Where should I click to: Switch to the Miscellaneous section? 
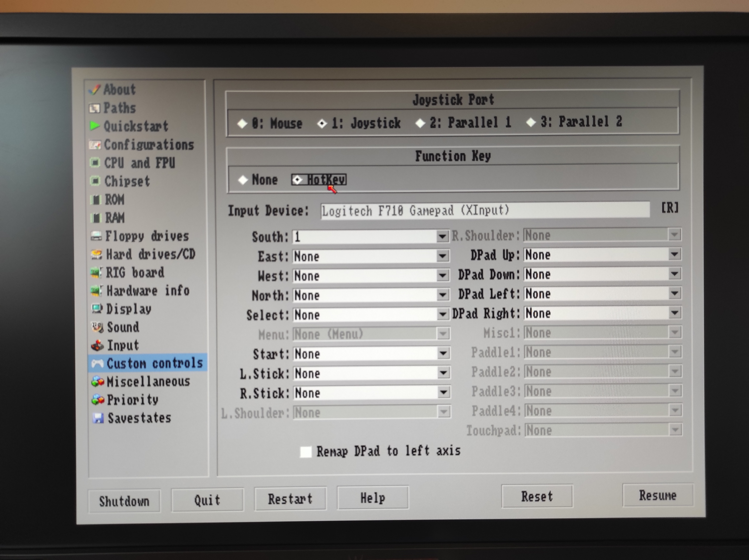click(148, 381)
